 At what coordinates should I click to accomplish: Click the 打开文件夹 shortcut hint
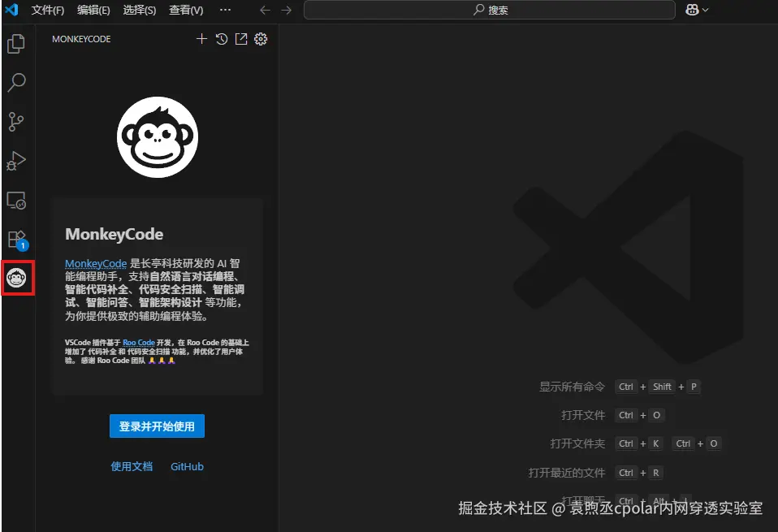click(577, 443)
